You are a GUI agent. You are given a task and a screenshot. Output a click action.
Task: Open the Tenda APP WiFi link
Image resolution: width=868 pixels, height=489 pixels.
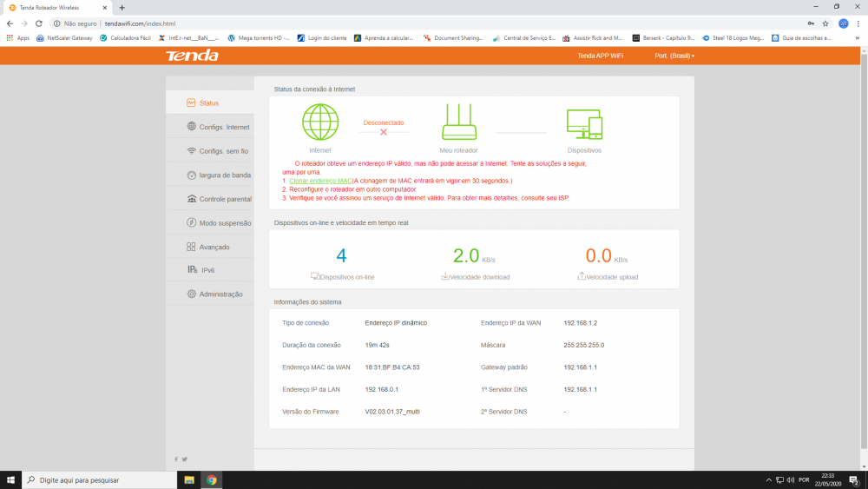(x=600, y=56)
